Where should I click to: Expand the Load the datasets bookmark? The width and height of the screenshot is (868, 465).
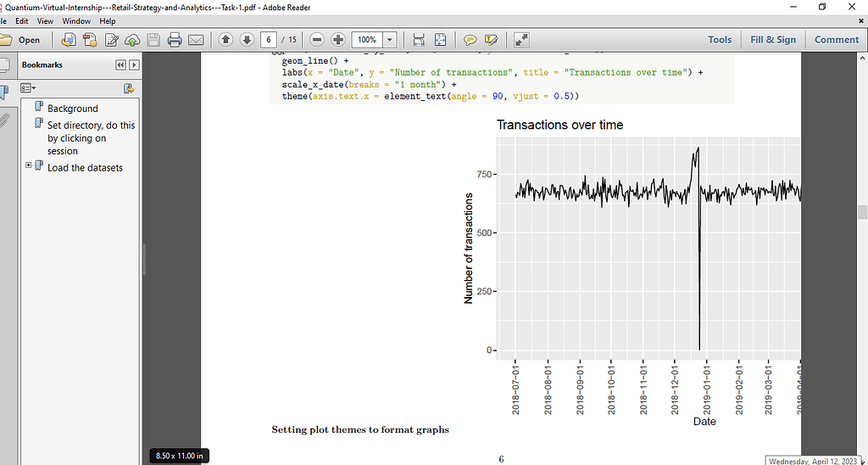click(29, 165)
